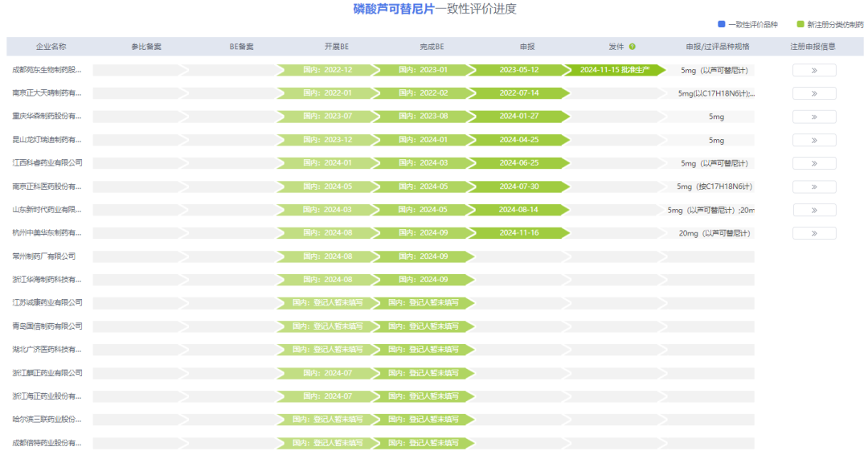The image size is (868, 451).
Task: Select company 昆山龙灯瑞迪制药有... name
Action: click(47, 140)
